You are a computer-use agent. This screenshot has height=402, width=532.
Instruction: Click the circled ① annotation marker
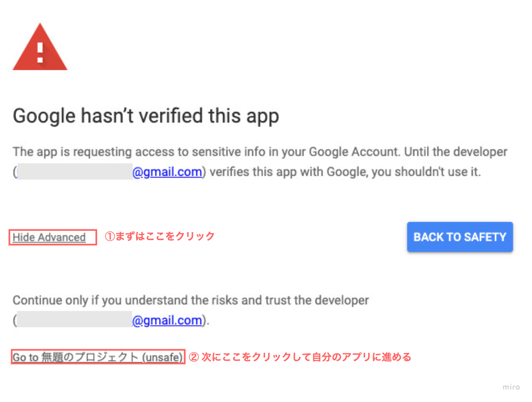110,237
